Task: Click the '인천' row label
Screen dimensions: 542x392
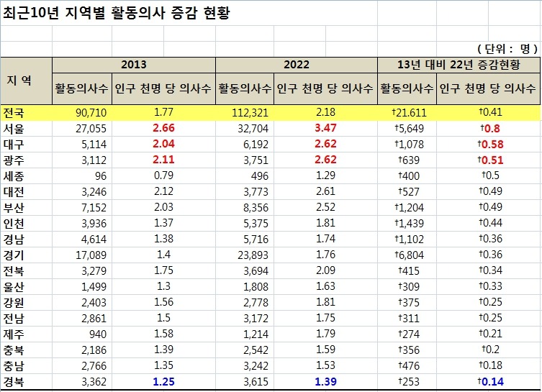Action: tap(14, 224)
